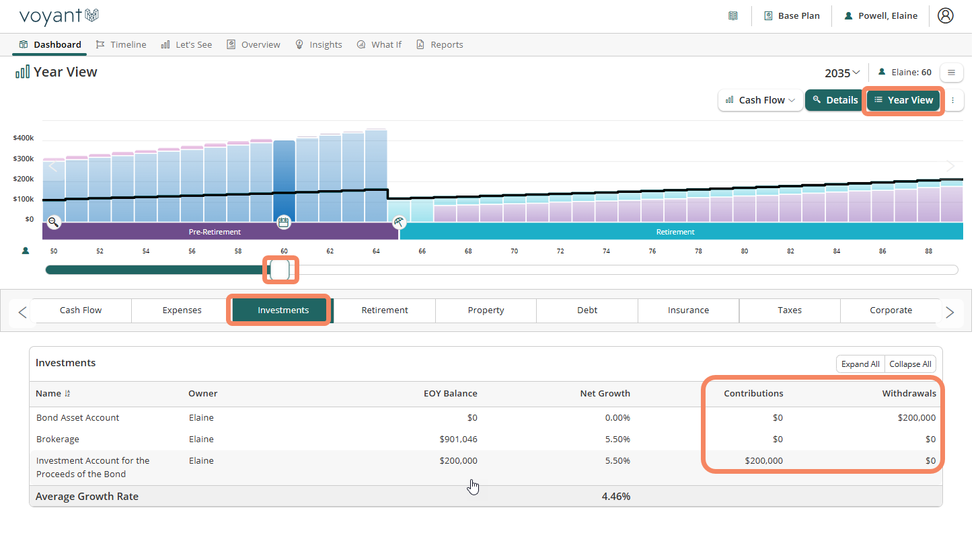Click the calendar marker at age 60

pyautogui.click(x=284, y=222)
